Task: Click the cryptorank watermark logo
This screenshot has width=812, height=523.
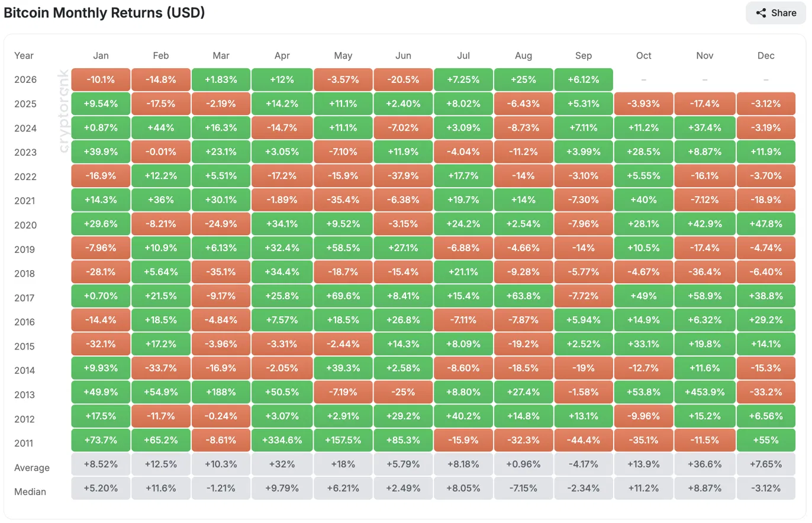Action: [x=64, y=111]
